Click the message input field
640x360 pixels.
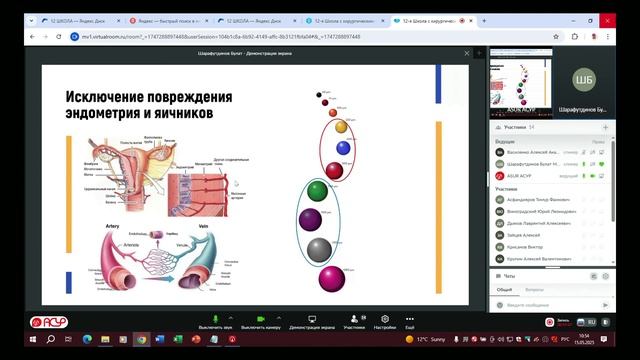(551, 305)
